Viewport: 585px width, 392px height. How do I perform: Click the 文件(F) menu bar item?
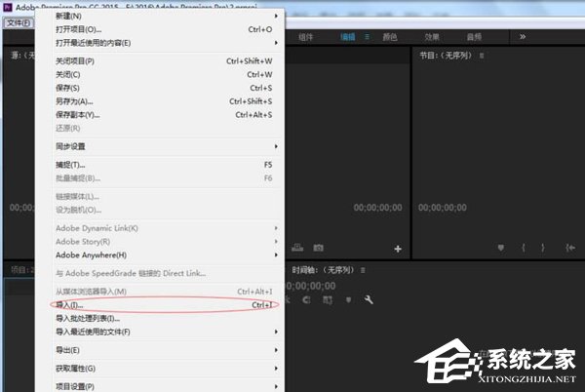point(19,22)
